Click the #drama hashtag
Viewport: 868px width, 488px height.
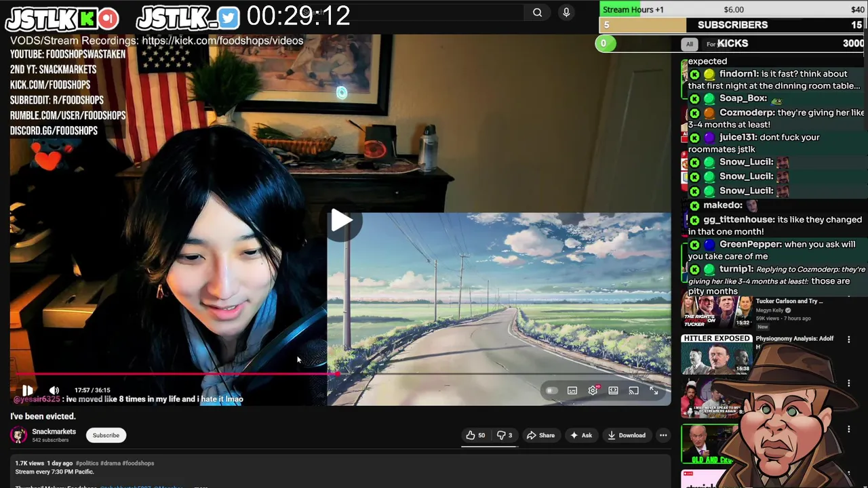pyautogui.click(x=111, y=463)
